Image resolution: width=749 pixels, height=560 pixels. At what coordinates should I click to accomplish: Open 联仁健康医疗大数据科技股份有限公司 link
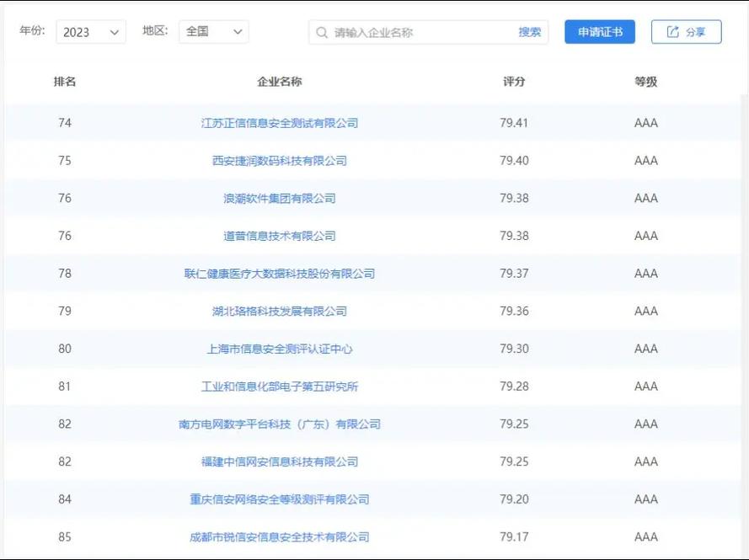pos(280,274)
